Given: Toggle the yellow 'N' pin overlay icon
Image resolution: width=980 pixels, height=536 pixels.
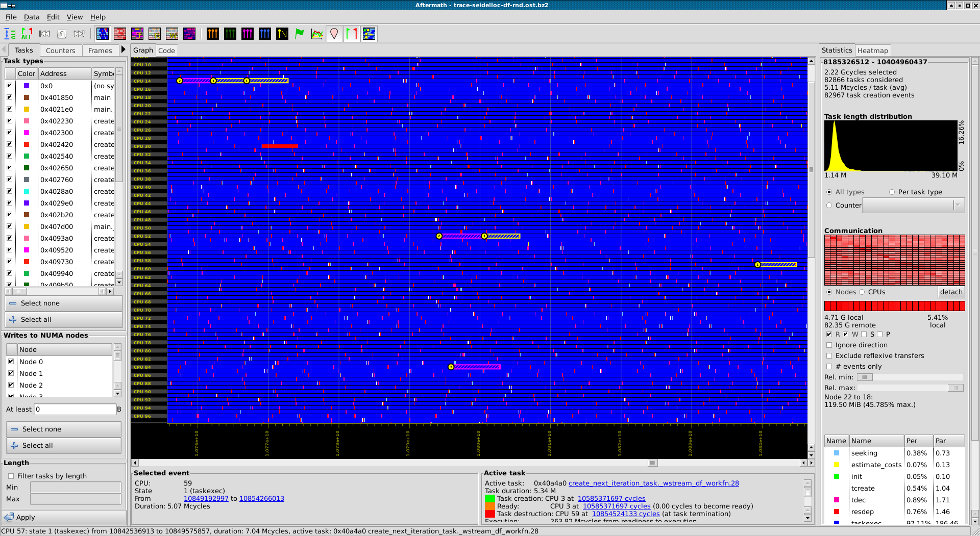Looking at the screenshot, I should (282, 34).
